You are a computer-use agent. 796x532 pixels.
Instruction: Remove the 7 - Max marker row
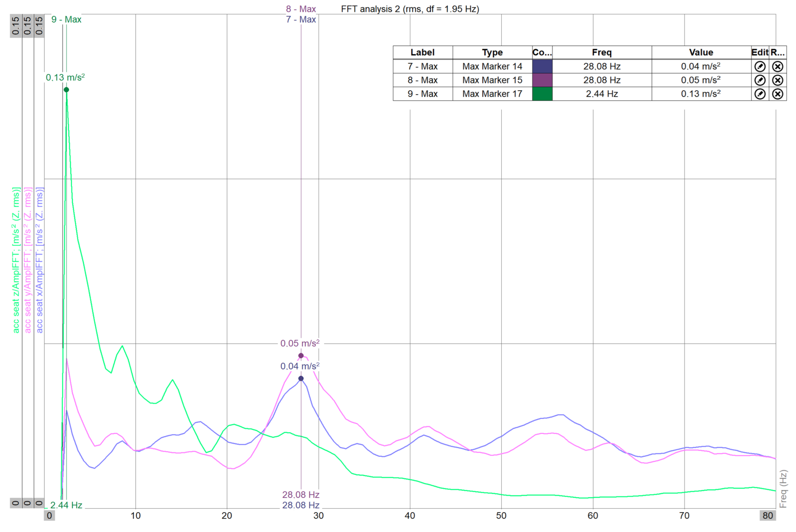777,67
